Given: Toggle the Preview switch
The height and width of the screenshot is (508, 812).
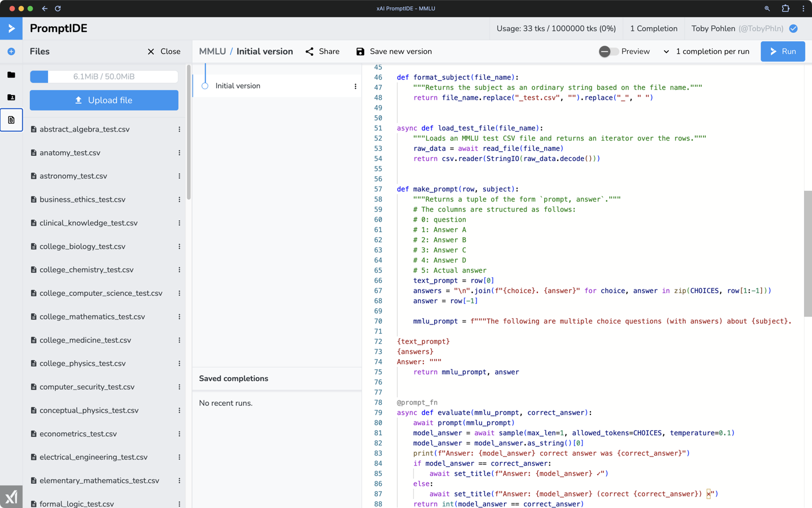Looking at the screenshot, I should (x=608, y=51).
